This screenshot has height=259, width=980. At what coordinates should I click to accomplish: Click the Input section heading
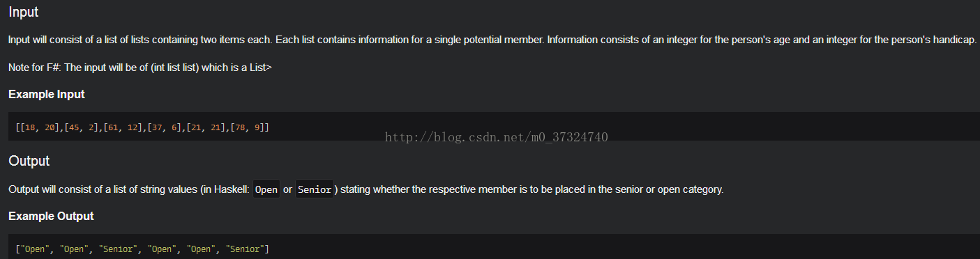click(24, 13)
